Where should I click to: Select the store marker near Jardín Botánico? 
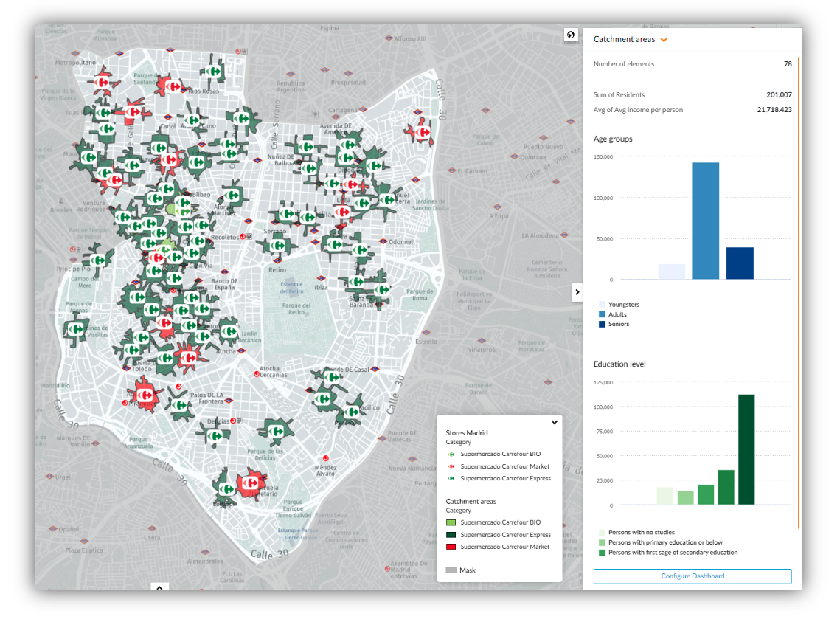[229, 331]
